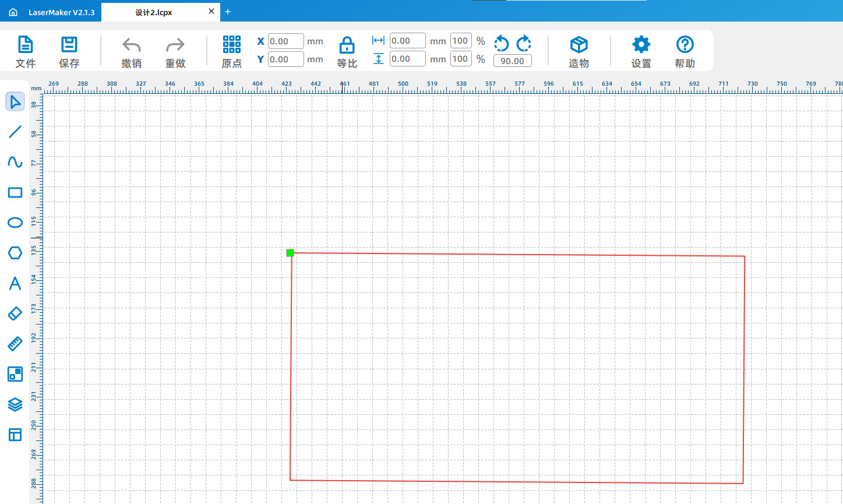Click the green start point on rectangle
The image size is (843, 504).
pyautogui.click(x=290, y=253)
